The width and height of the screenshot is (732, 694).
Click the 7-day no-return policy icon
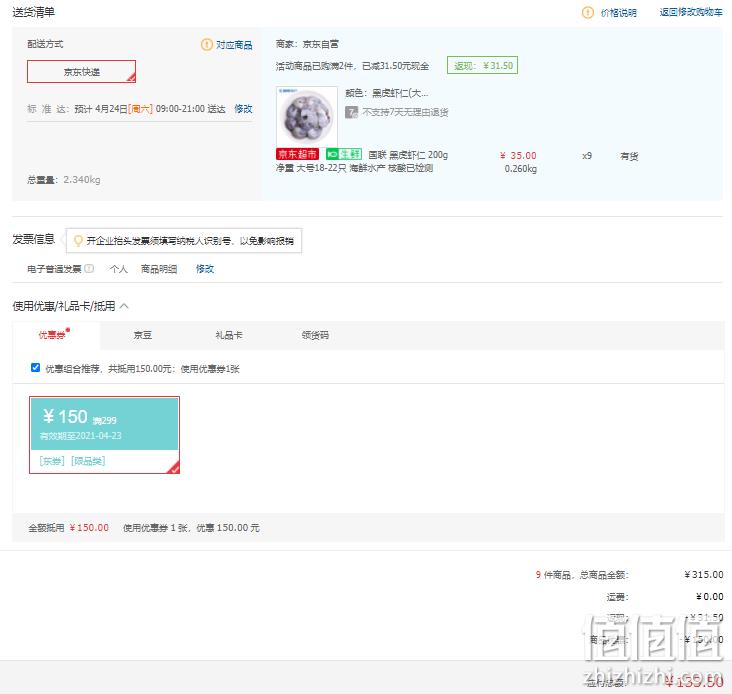point(351,112)
